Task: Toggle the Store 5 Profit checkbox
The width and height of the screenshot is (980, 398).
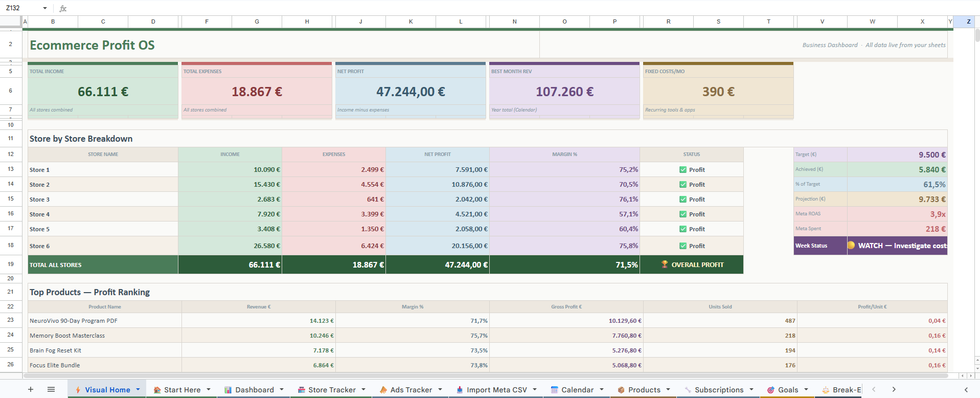Action: pyautogui.click(x=683, y=229)
